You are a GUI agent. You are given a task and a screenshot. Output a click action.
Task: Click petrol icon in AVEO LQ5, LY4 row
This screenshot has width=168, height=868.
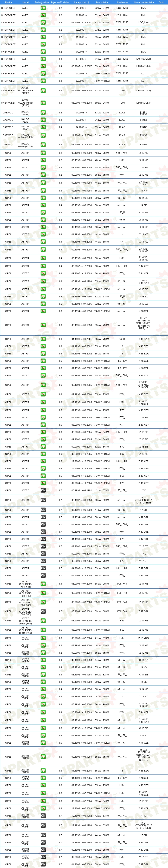pyautogui.click(x=43, y=23)
